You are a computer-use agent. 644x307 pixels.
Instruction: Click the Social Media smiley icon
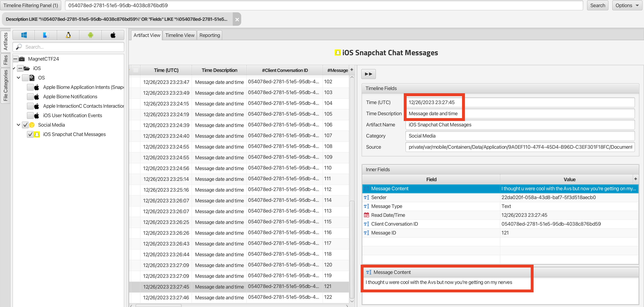[32, 125]
